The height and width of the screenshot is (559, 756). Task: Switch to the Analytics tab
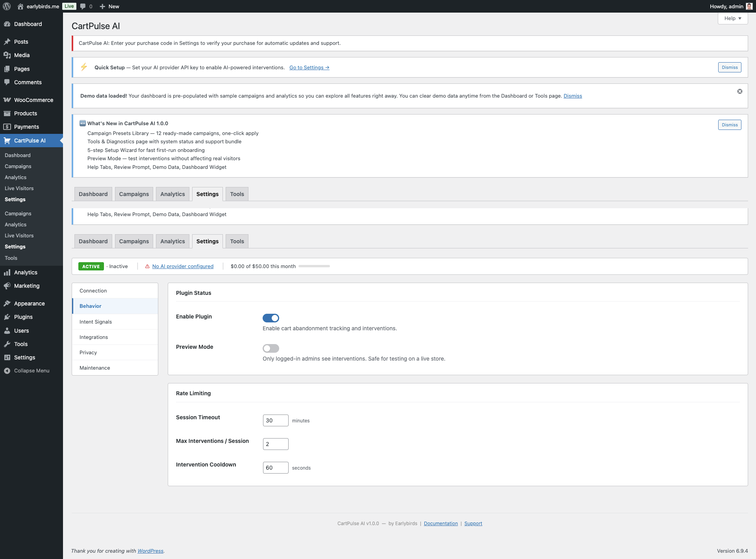[172, 241]
